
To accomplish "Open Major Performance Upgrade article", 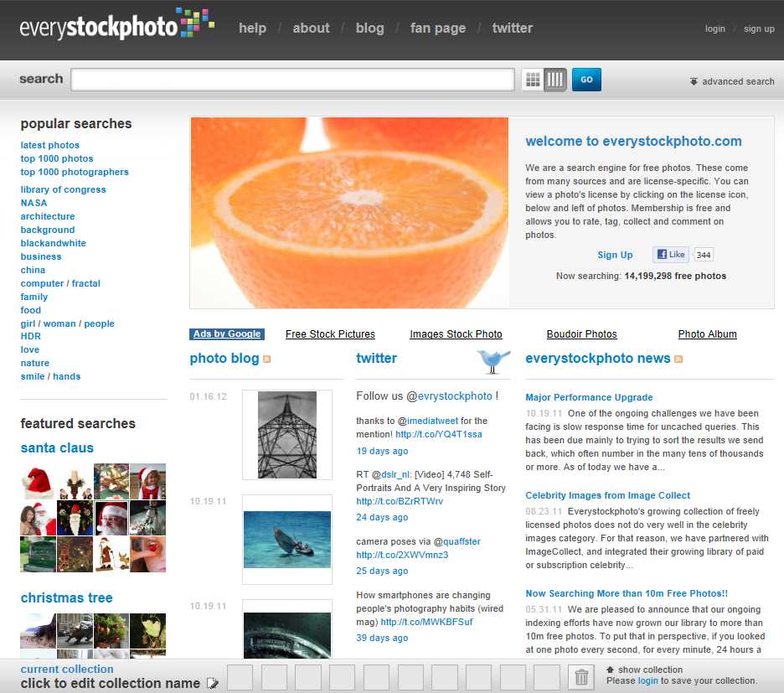I will point(589,397).
